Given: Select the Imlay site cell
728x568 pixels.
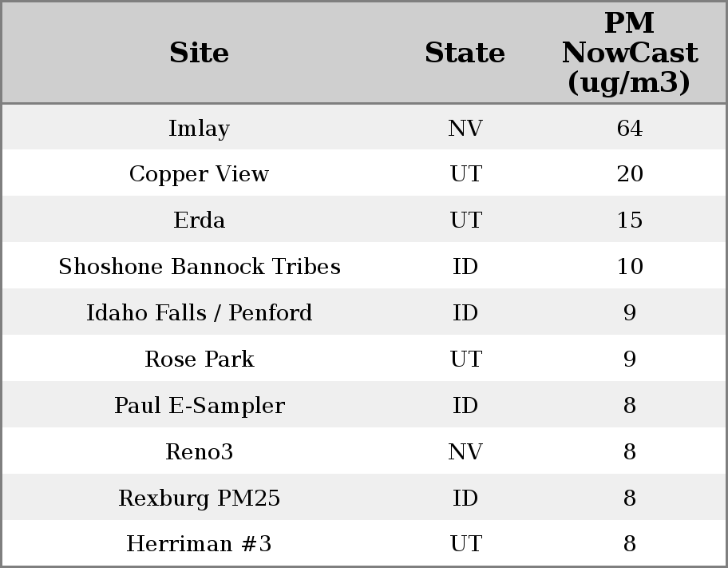Looking at the screenshot, I should tap(200, 128).
